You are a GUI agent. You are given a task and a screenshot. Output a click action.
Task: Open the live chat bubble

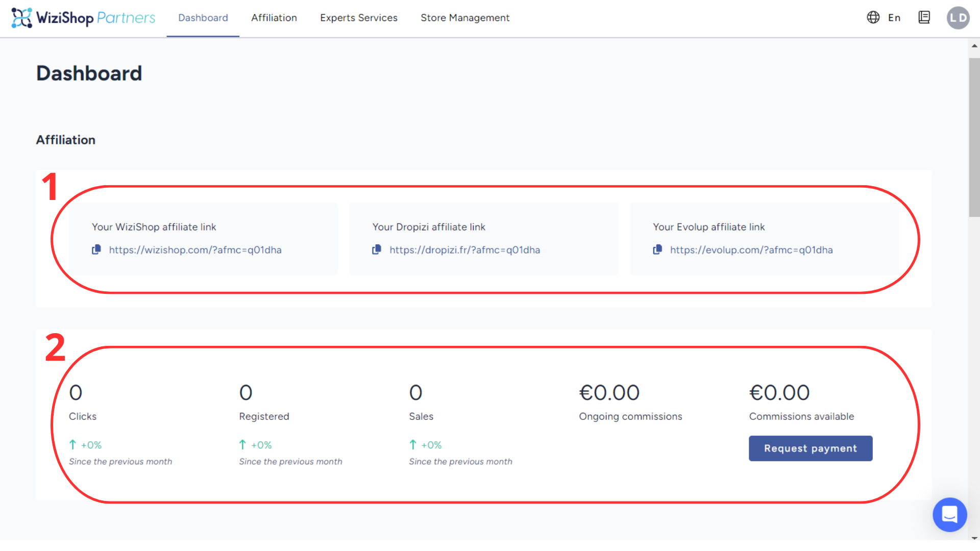(x=949, y=514)
